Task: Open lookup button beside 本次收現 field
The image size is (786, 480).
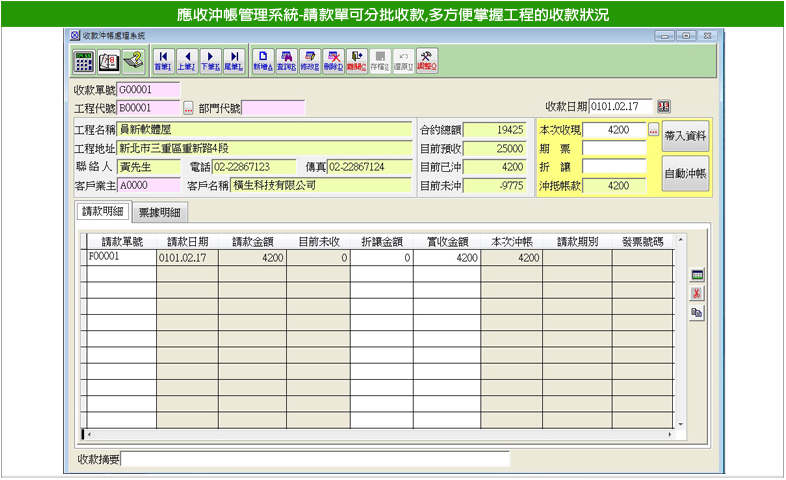Action: pos(653,130)
